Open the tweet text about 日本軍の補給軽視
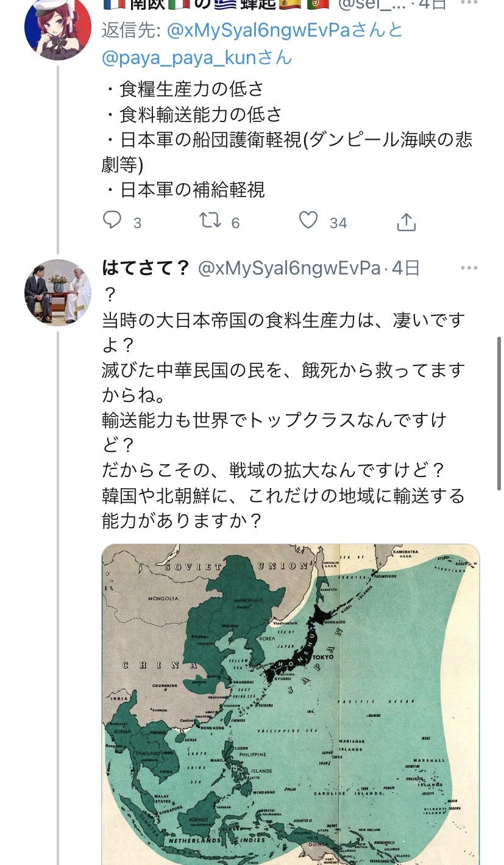Viewport: 504px width, 865px height. coord(193,190)
